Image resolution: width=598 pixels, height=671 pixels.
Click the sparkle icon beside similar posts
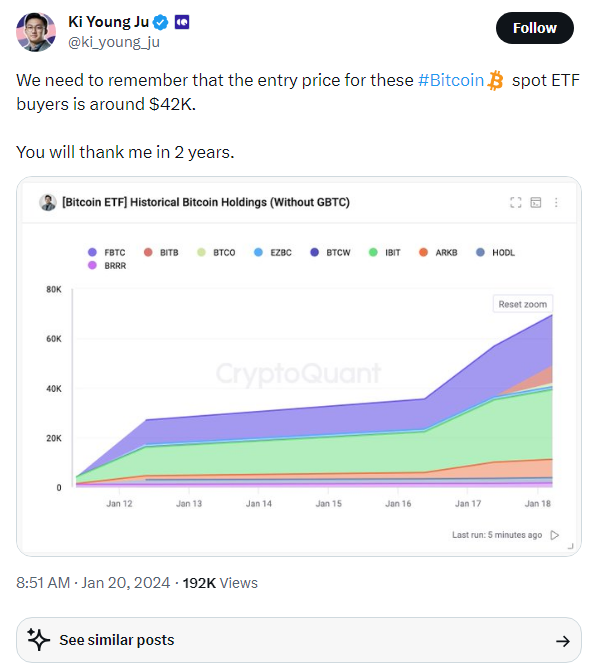pyautogui.click(x=38, y=640)
